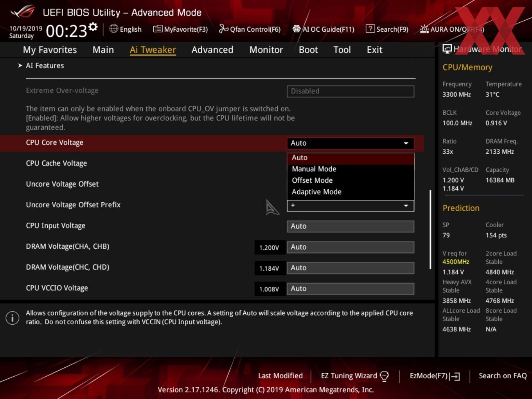Click the AURA light icon

(x=424, y=29)
